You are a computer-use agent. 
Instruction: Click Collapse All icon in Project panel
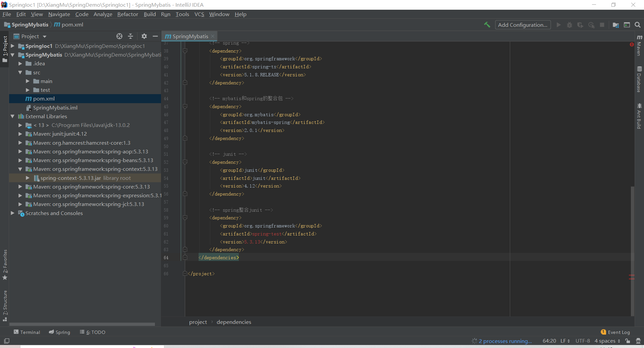130,36
